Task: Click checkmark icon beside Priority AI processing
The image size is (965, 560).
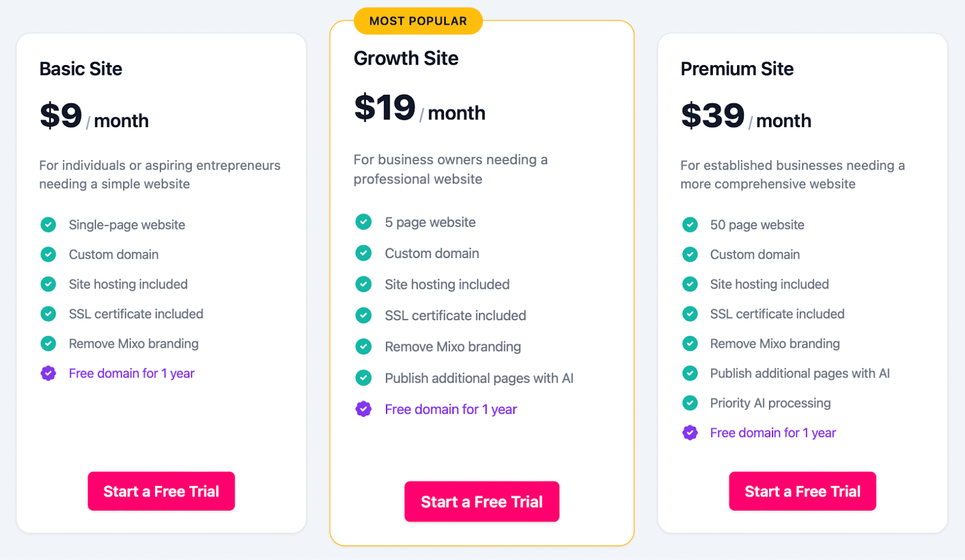Action: point(690,403)
